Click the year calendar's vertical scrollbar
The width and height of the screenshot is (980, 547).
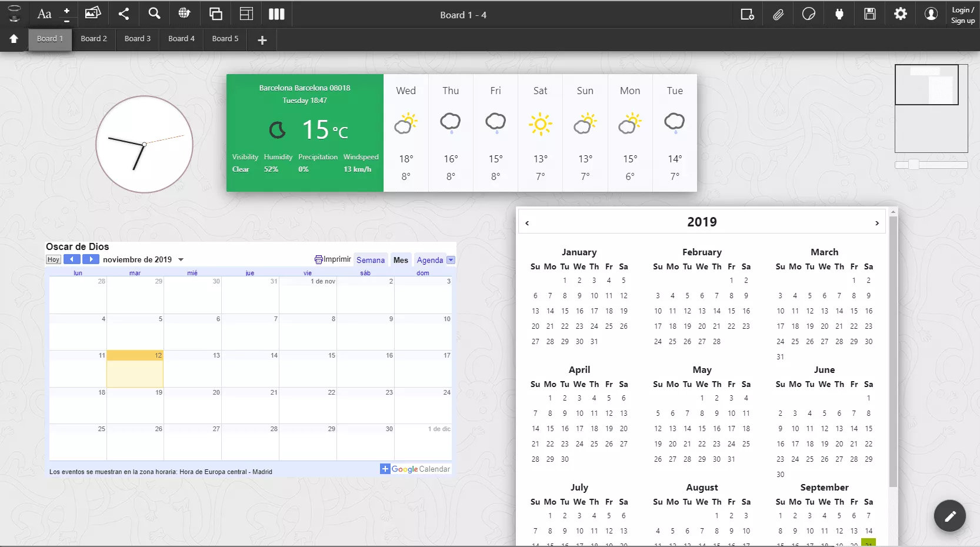point(893,352)
